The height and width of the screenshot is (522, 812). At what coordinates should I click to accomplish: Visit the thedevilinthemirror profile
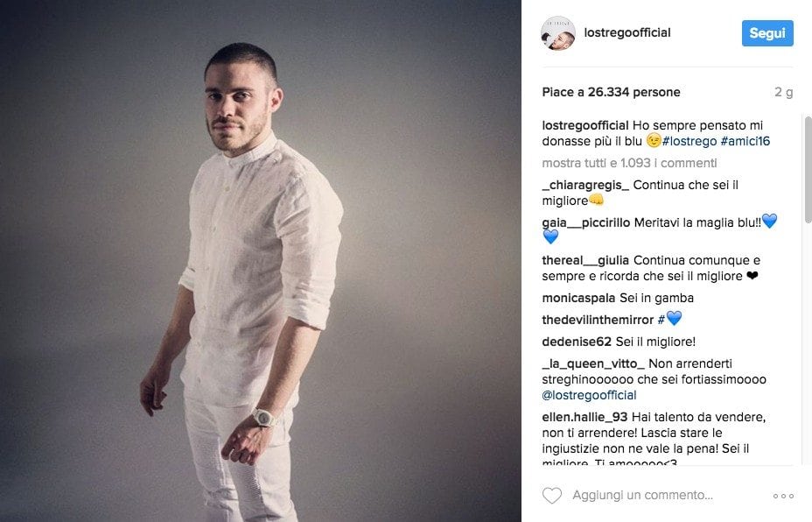pyautogui.click(x=598, y=320)
